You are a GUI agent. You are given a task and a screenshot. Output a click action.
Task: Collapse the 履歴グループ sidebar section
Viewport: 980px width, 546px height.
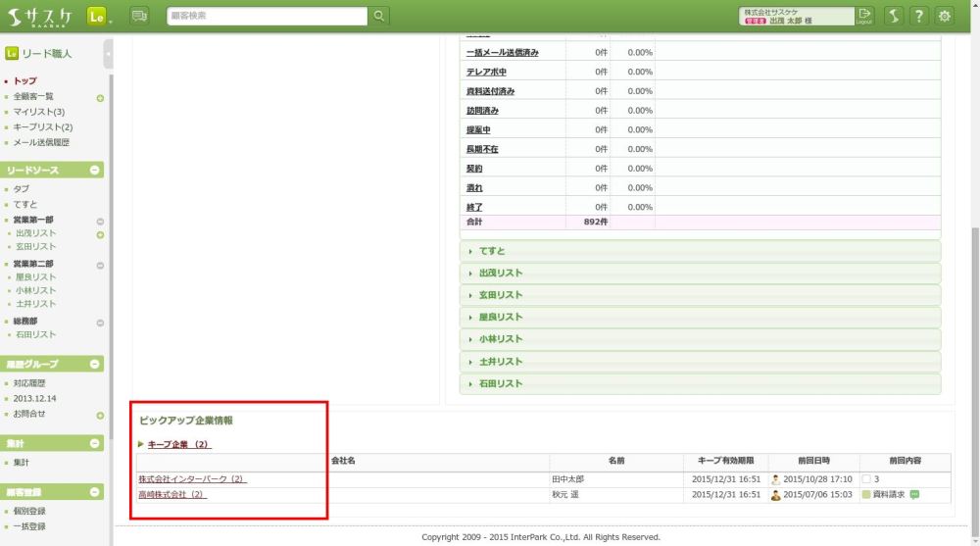click(x=95, y=365)
